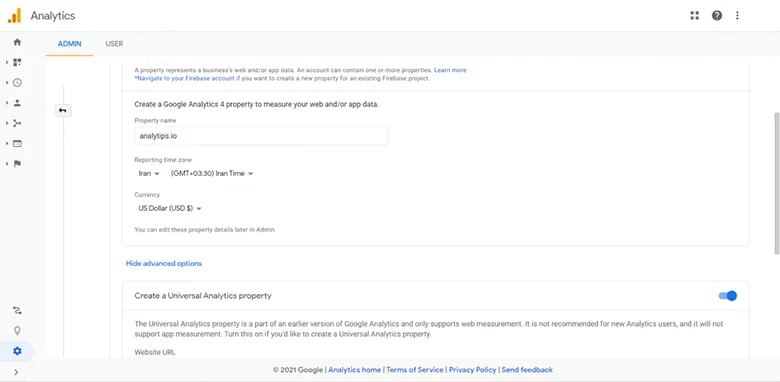Screen dimensions: 780x382
Task: Expand the sidebar with bottom chevron
Action: click(x=16, y=372)
